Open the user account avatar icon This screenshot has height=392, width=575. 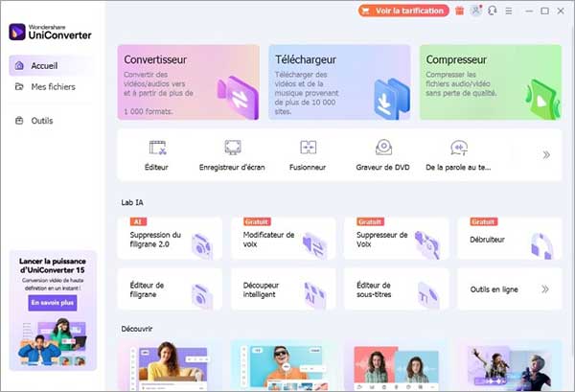(x=475, y=11)
